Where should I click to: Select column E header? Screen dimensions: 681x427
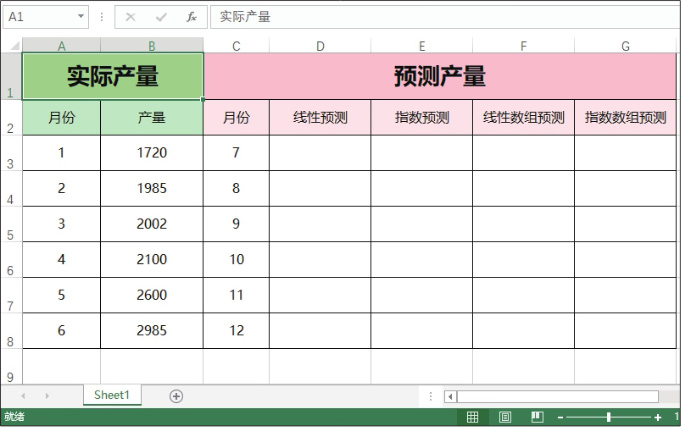422,46
